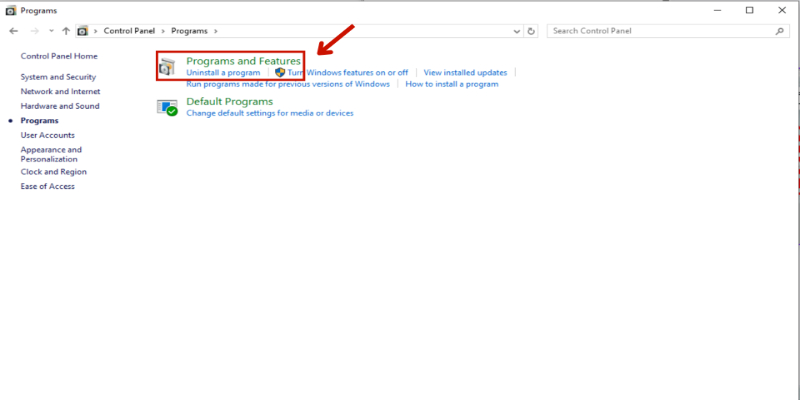Click the back navigation arrow
800x400 pixels.
tap(13, 31)
